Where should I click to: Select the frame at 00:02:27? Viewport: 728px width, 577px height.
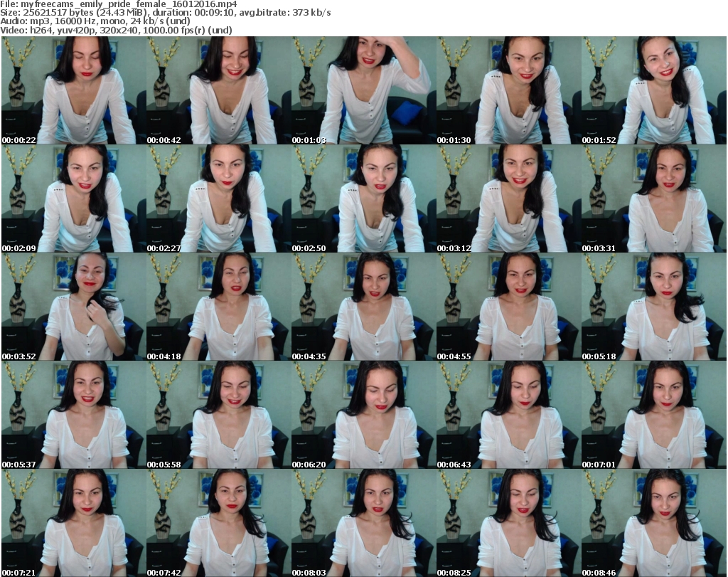pyautogui.click(x=218, y=198)
